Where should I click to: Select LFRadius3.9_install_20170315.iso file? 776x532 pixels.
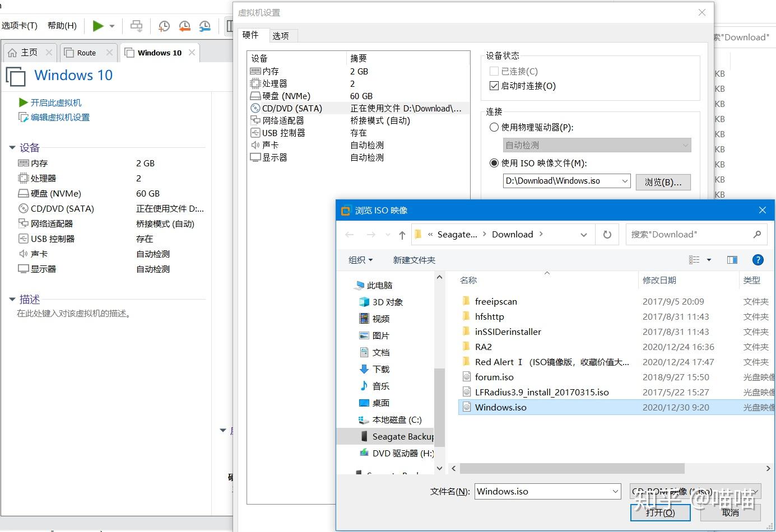pos(541,393)
